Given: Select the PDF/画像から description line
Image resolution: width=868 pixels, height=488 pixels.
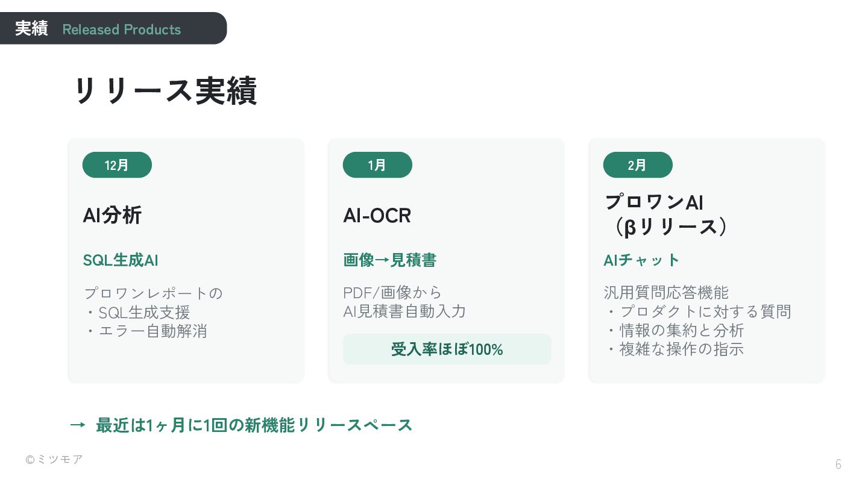Looking at the screenshot, I should [x=392, y=293].
